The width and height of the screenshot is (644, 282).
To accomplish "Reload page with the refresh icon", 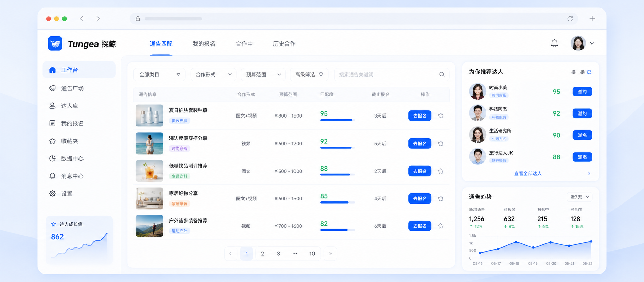I will click(x=570, y=19).
